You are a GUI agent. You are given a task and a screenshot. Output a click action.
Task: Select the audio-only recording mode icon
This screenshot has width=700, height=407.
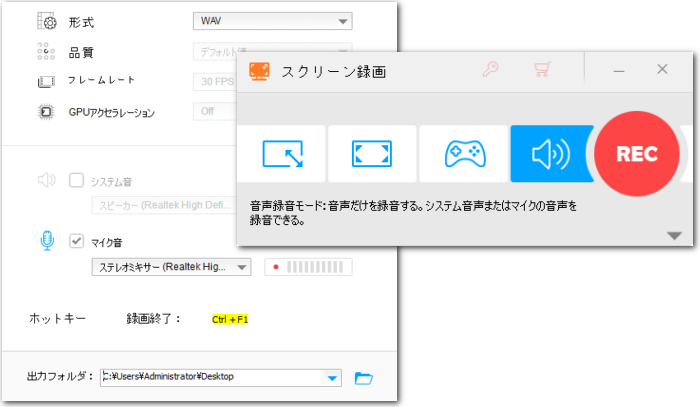click(548, 154)
